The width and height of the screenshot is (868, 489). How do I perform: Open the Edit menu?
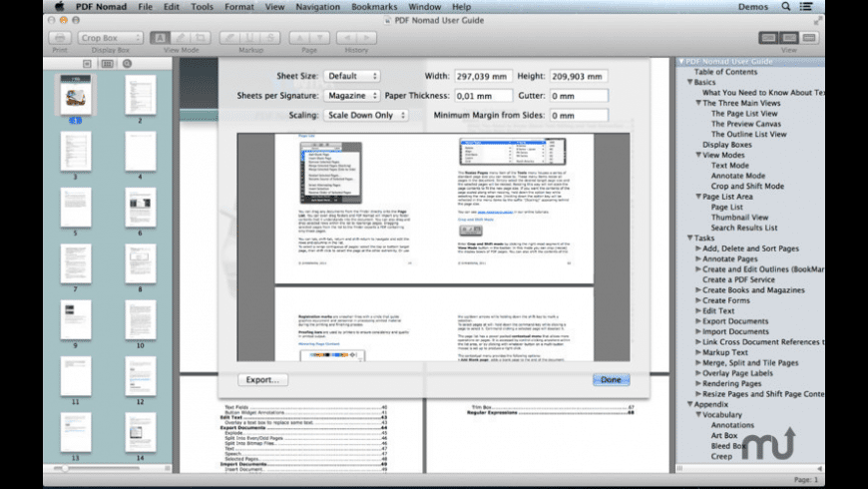171,7
